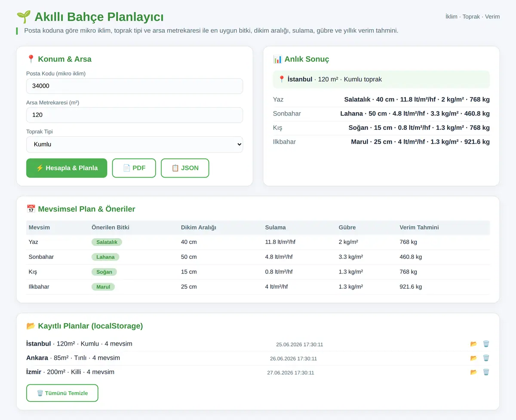Screen dimensions: 516x420
Task: Click the 11.8 lt/m²/hf watering cell
Action: click(280, 242)
